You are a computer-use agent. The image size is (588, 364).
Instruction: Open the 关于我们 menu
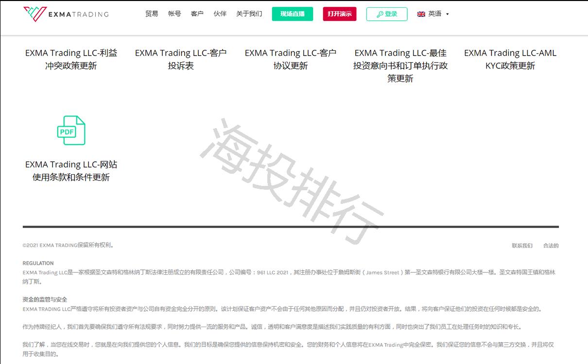pos(249,14)
